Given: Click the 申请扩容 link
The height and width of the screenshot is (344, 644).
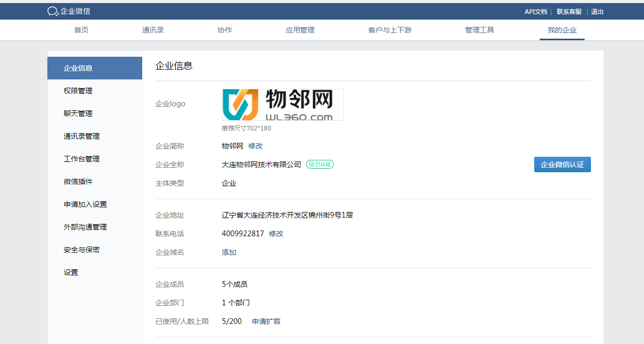Looking at the screenshot, I should click(x=266, y=321).
